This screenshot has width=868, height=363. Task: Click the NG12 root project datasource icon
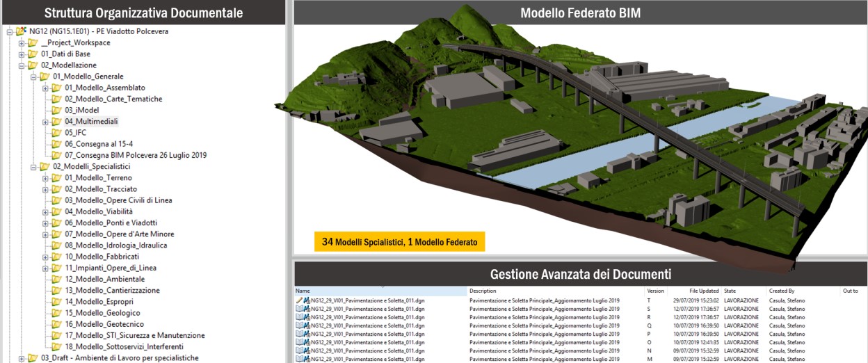pyautogui.click(x=20, y=31)
